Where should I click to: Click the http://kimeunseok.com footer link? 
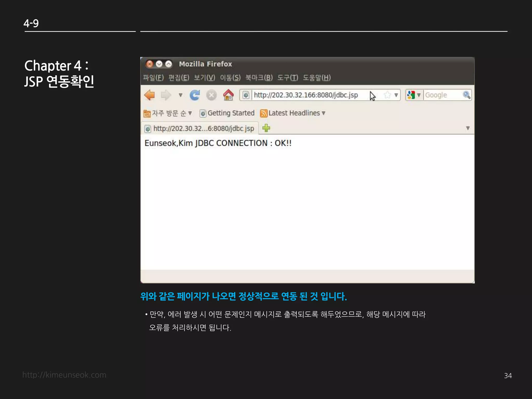click(64, 375)
